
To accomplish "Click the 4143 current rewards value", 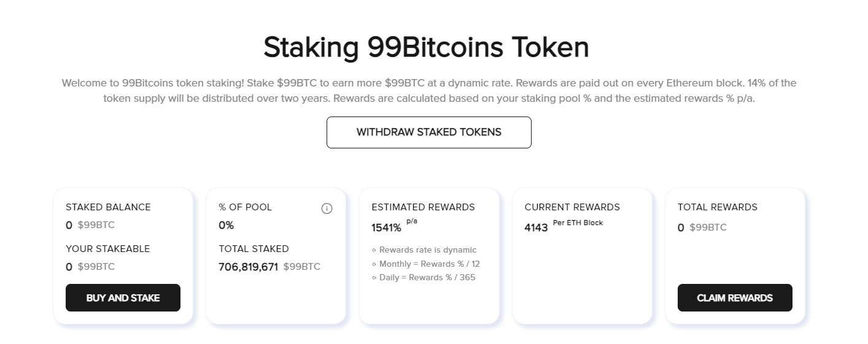I will (x=536, y=228).
